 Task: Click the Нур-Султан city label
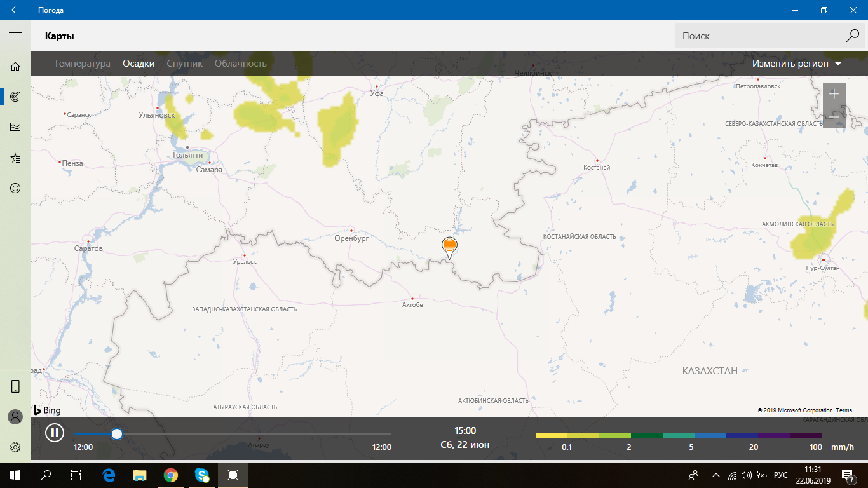pos(823,268)
